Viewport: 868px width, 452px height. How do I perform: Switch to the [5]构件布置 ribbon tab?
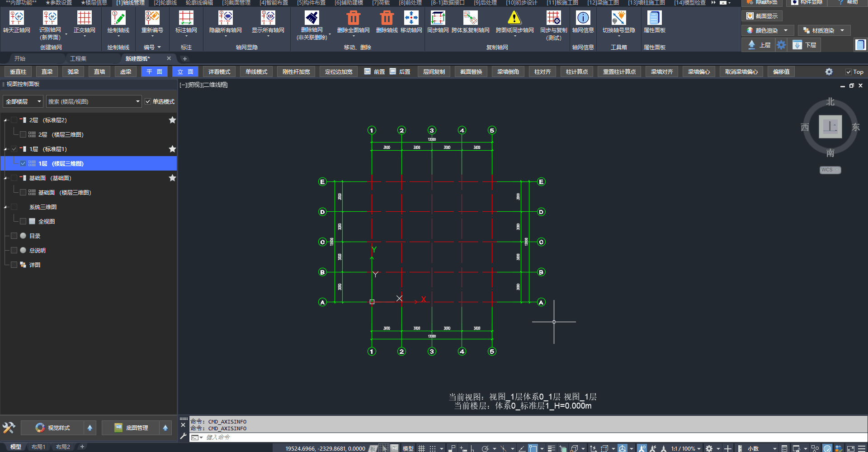[x=311, y=3]
